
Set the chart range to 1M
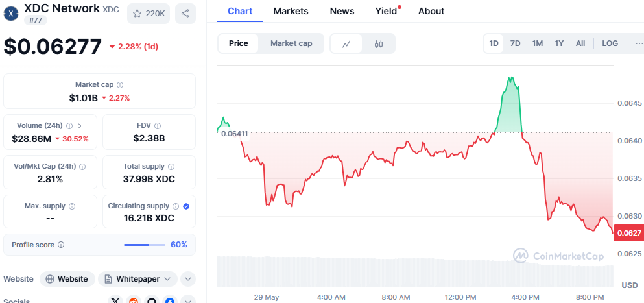[x=537, y=43]
